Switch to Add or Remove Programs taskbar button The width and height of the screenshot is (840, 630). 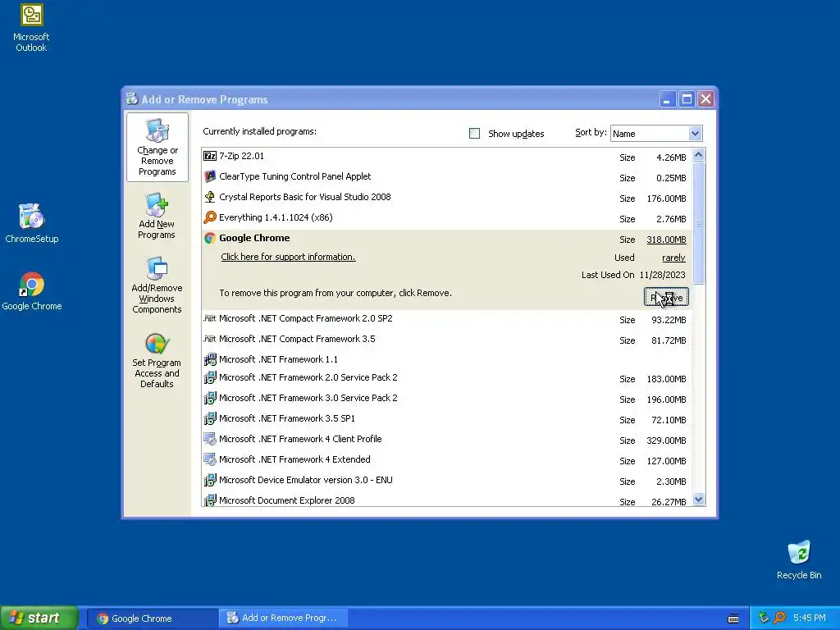[x=284, y=619]
